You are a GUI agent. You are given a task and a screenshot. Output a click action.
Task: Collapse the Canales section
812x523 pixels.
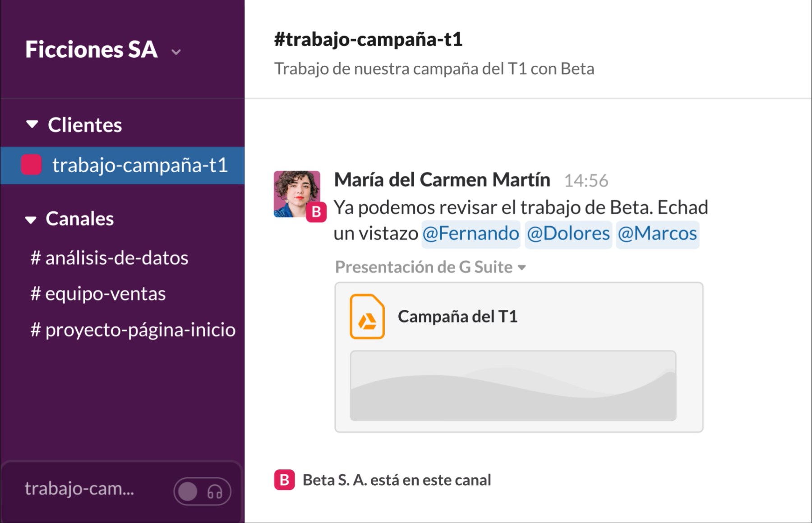pyautogui.click(x=31, y=220)
